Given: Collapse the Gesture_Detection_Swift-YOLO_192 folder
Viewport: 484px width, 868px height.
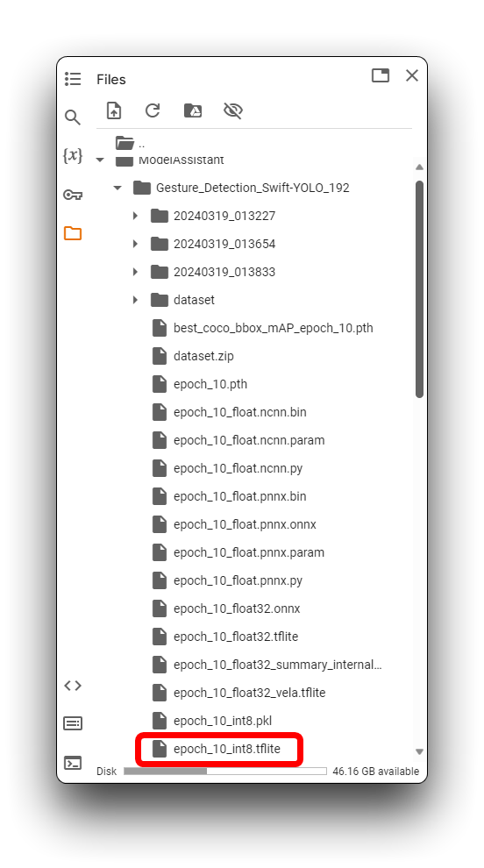Looking at the screenshot, I should tap(117, 188).
